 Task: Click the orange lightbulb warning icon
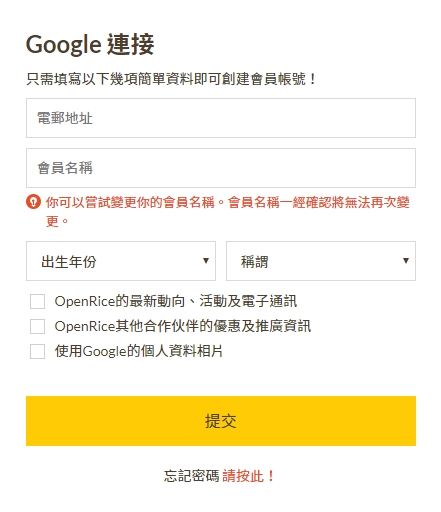click(x=33, y=202)
